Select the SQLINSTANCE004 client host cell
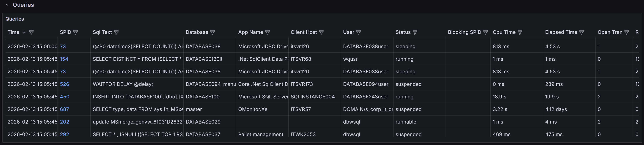 (x=315, y=97)
